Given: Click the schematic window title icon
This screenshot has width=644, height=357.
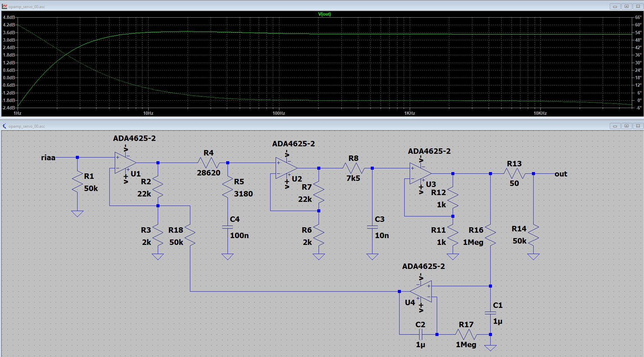Looking at the screenshot, I should point(4,126).
